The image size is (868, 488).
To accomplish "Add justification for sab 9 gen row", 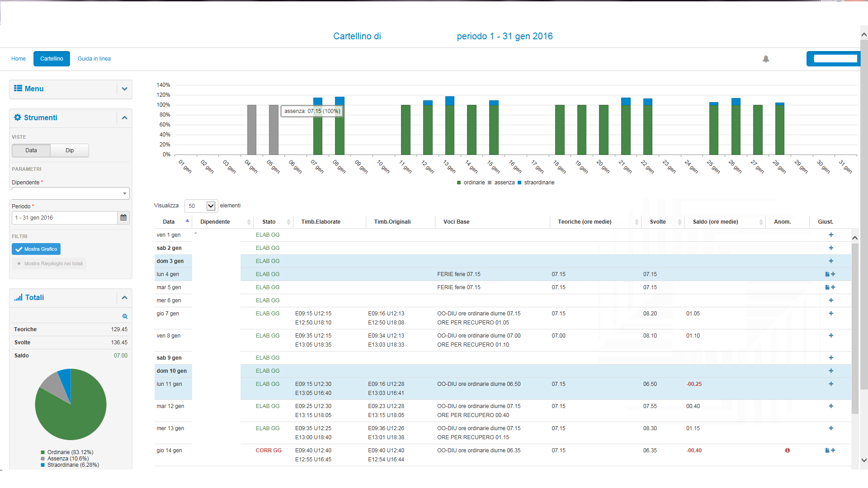I will pyautogui.click(x=831, y=358).
